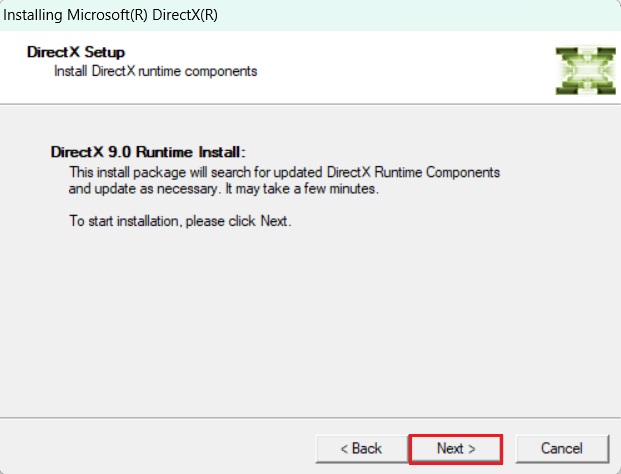Go back with the Back button

click(x=362, y=449)
